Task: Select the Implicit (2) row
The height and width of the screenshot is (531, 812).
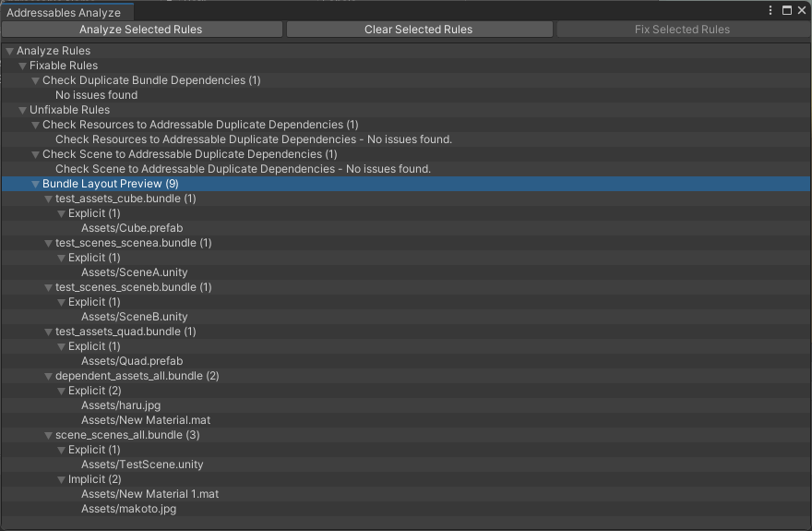Action: coord(406,478)
